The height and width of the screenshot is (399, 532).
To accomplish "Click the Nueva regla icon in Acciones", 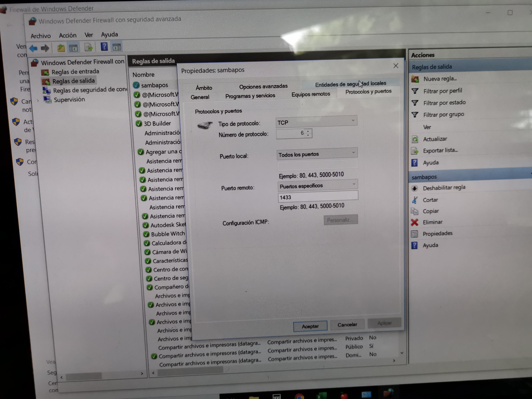I will (x=415, y=79).
